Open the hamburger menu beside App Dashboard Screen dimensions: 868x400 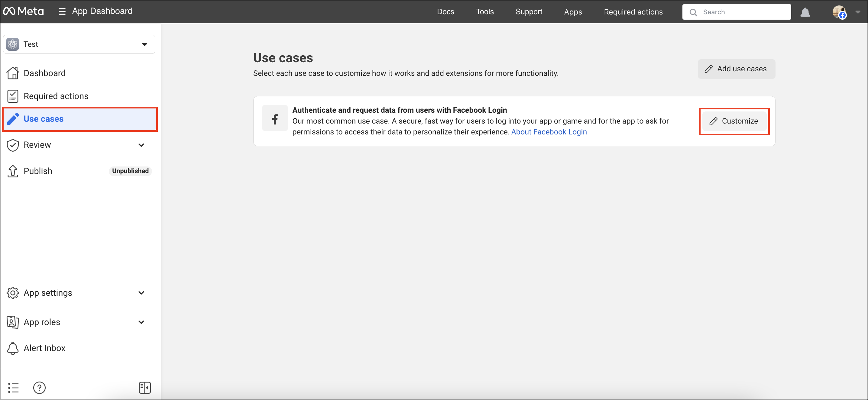[x=62, y=11]
